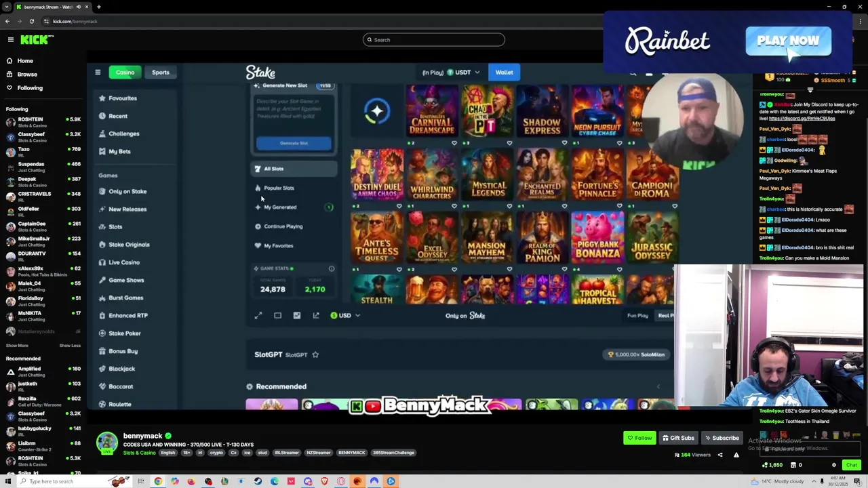Open chat settings gear icon

(834, 465)
